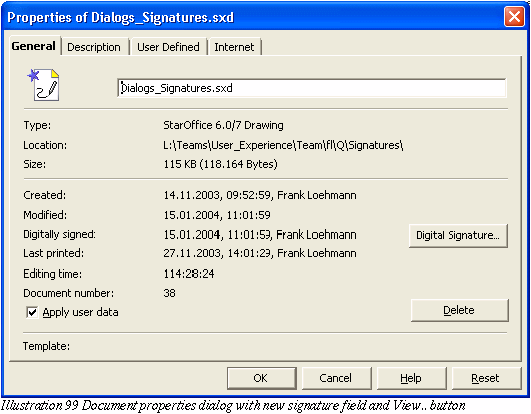The width and height of the screenshot is (531, 414).
Task: Uncheck Apply user data checkbox
Action: click(x=32, y=312)
